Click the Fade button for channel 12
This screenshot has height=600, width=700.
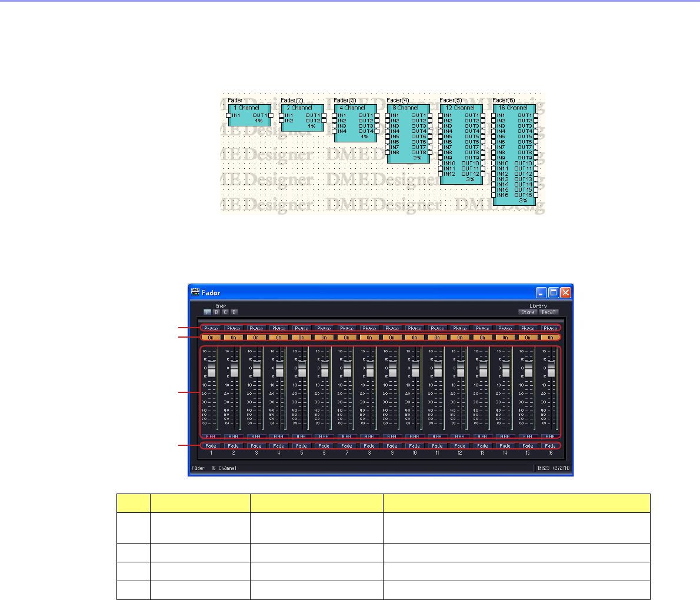coord(460,445)
